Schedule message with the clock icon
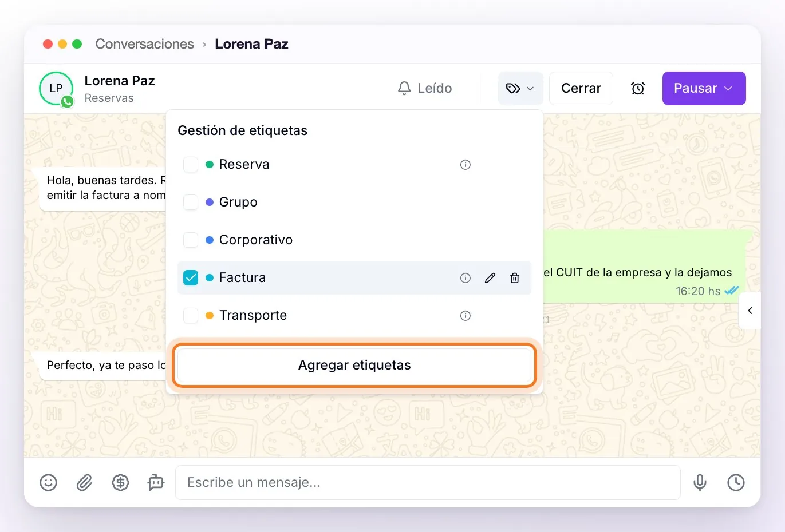 pos(736,482)
